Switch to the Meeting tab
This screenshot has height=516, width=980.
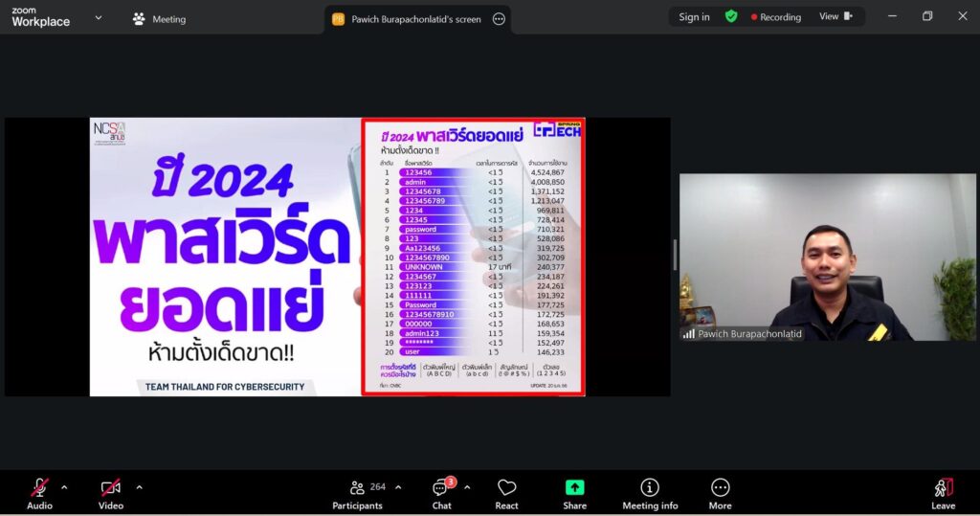point(159,19)
